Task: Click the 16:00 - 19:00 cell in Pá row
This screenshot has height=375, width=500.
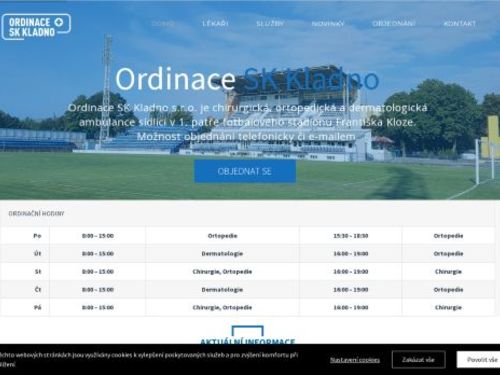Action: tap(351, 307)
